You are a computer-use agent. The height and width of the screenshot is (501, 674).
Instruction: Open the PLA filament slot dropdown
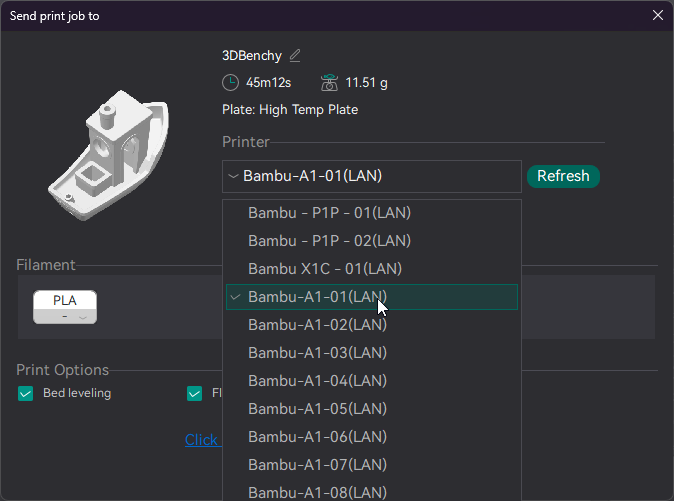65,307
